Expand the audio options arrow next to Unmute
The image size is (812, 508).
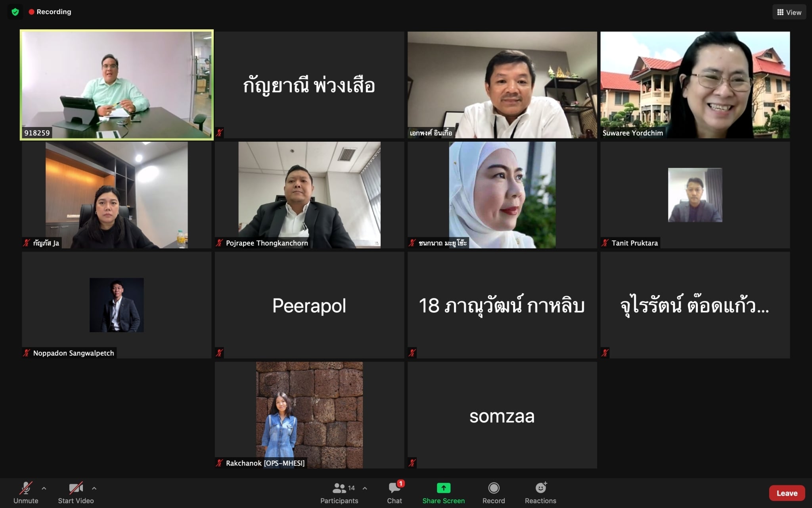click(44, 488)
